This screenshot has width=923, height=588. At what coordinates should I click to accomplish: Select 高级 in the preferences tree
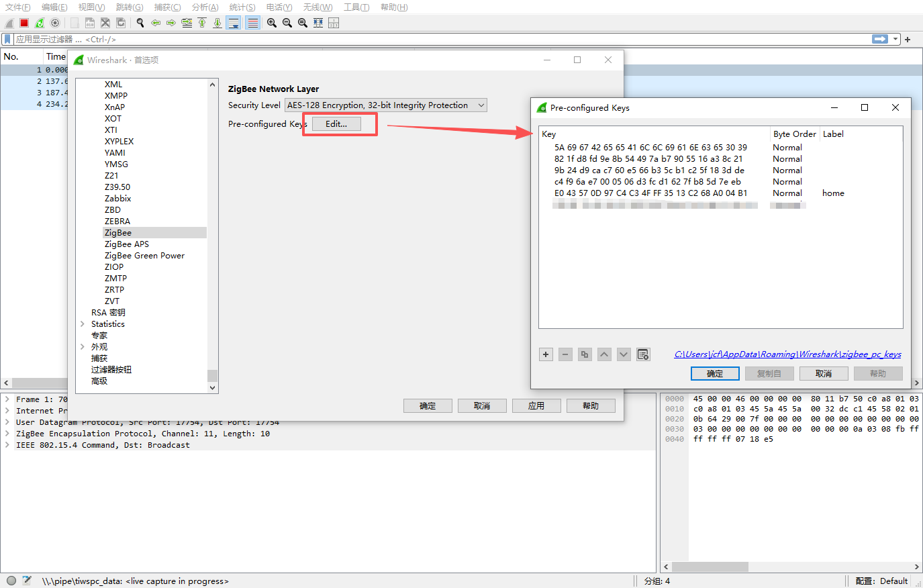99,381
